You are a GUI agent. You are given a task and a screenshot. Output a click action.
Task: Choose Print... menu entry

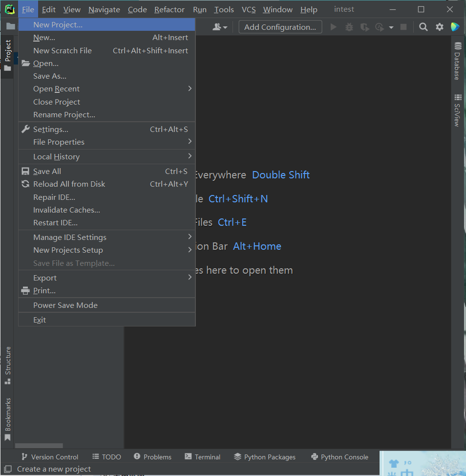tap(106, 290)
